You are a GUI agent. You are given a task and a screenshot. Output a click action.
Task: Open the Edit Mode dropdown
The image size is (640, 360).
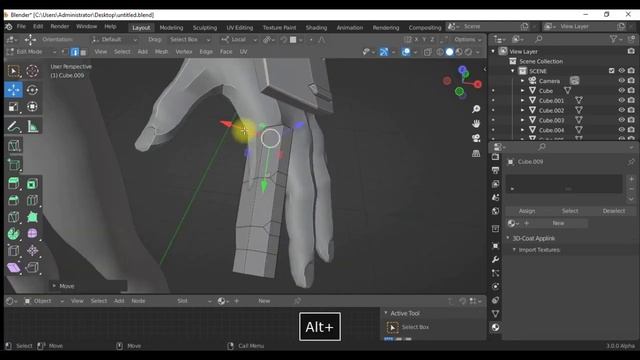pyautogui.click(x=31, y=52)
